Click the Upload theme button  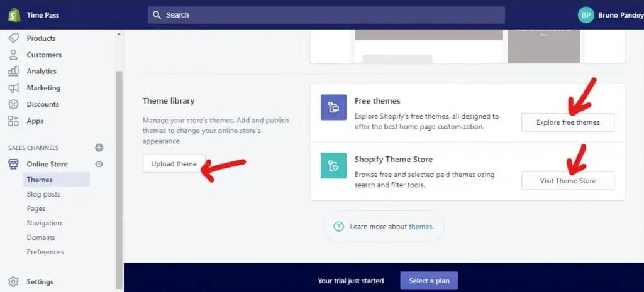click(x=174, y=164)
